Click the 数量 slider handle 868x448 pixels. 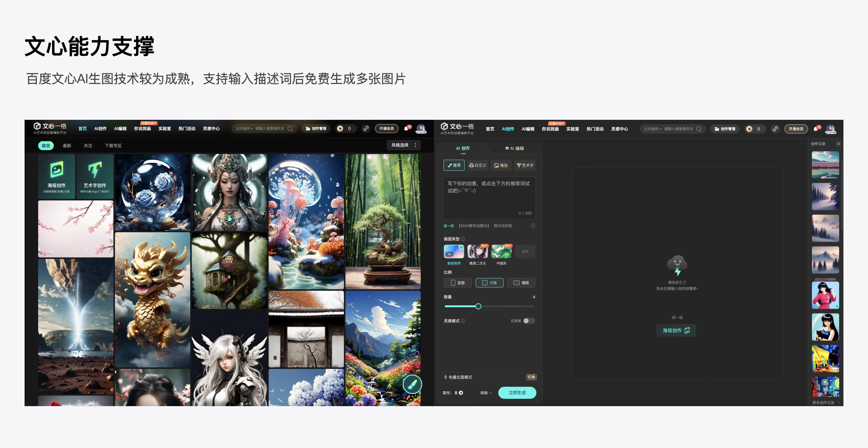pyautogui.click(x=478, y=306)
